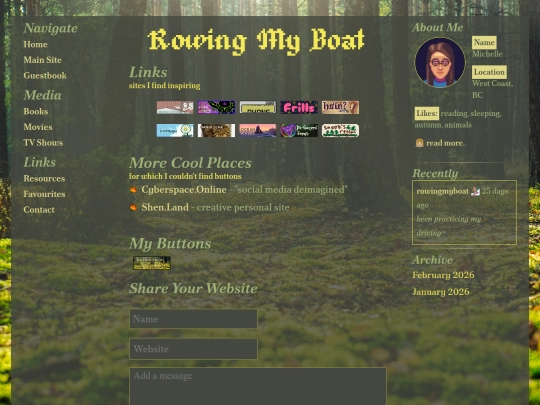Click the Location label badge
Viewport: 540px width, 405px height.
pyautogui.click(x=489, y=72)
